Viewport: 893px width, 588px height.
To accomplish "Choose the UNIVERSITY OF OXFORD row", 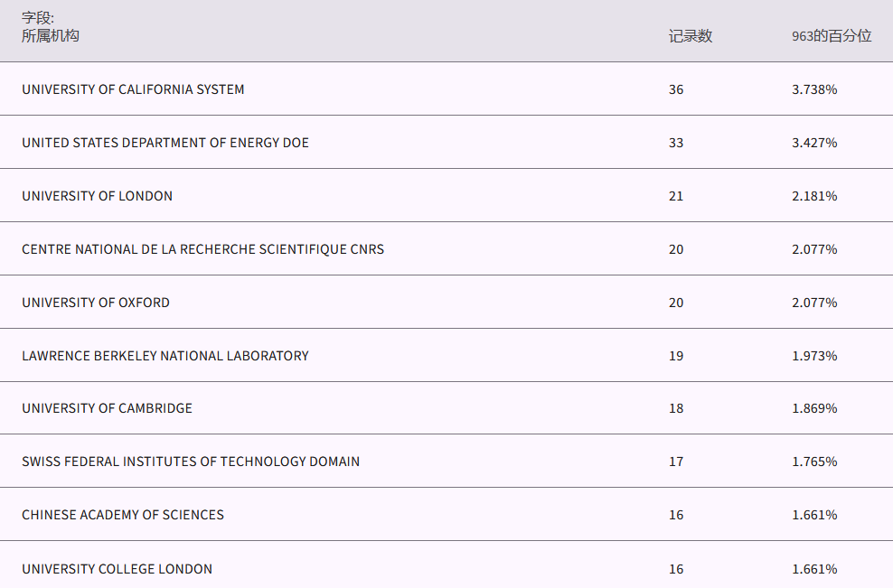I will pyautogui.click(x=96, y=303).
